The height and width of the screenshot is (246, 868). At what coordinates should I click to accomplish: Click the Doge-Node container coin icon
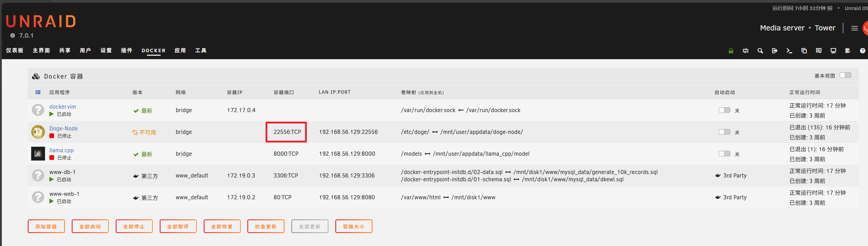38,132
